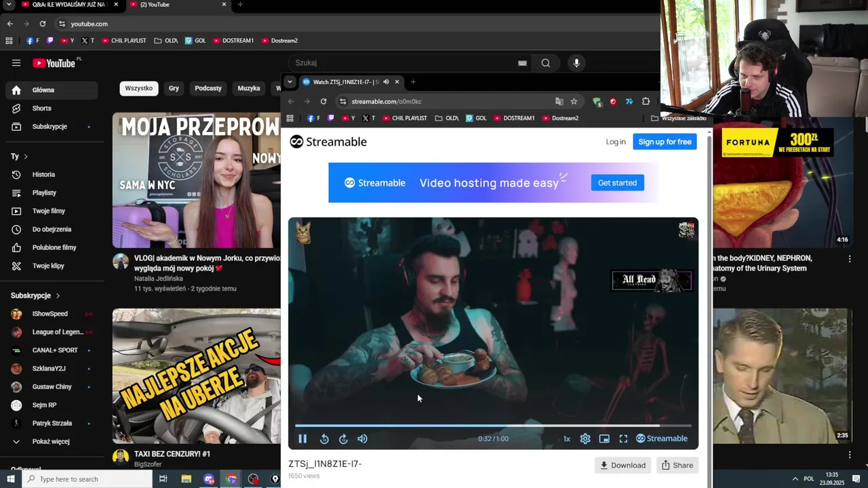Click Get started in Streamable banner
The width and height of the screenshot is (868, 488).
[617, 183]
